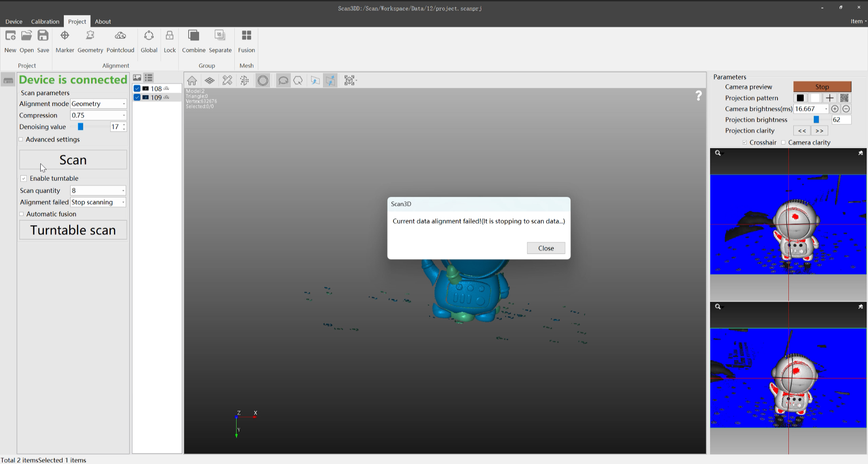Adjust the Denoising value slider

[81, 127]
